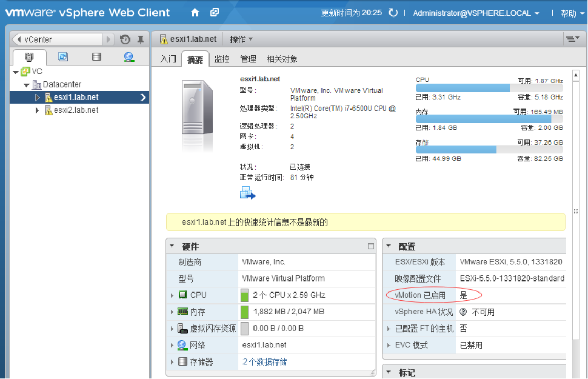Open the 管理 manage tab
The width and height of the screenshot is (588, 379).
(248, 59)
